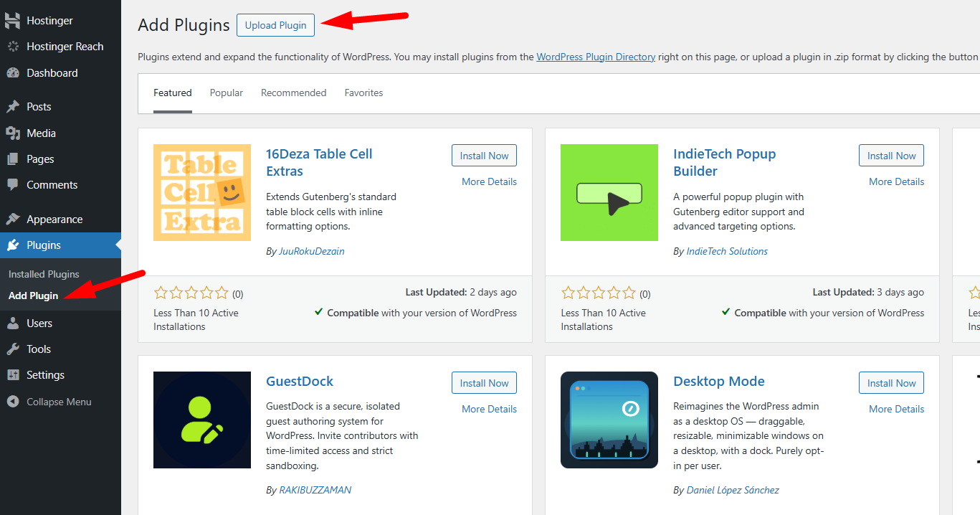Click the Comments speech bubble icon
The image size is (980, 515).
13,185
